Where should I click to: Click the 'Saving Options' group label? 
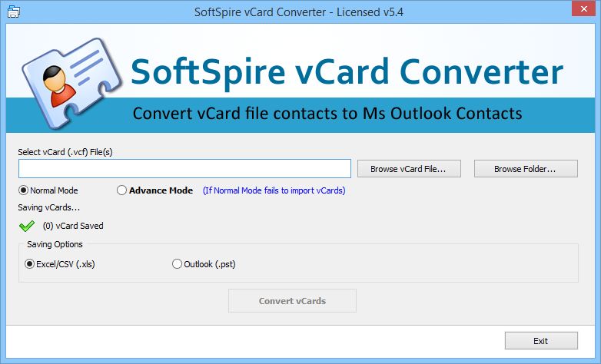pos(55,244)
